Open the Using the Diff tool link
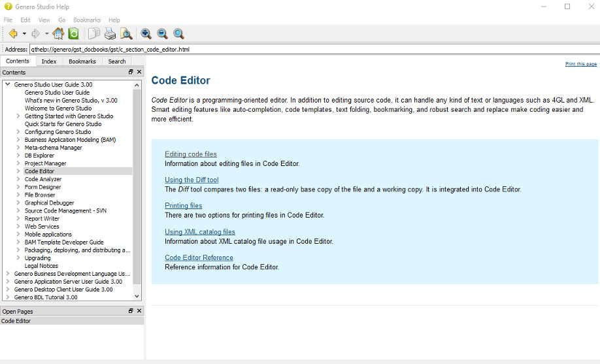The width and height of the screenshot is (600, 364). [x=192, y=180]
